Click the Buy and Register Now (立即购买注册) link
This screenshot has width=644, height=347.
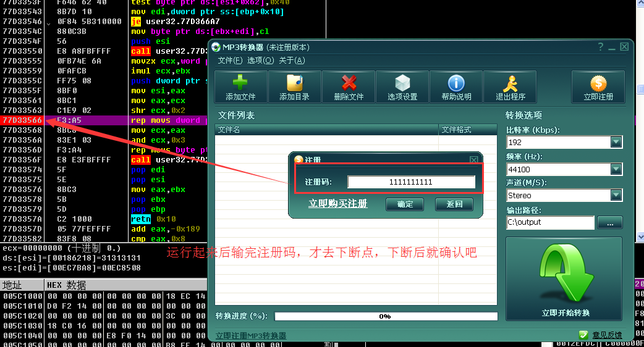(338, 204)
